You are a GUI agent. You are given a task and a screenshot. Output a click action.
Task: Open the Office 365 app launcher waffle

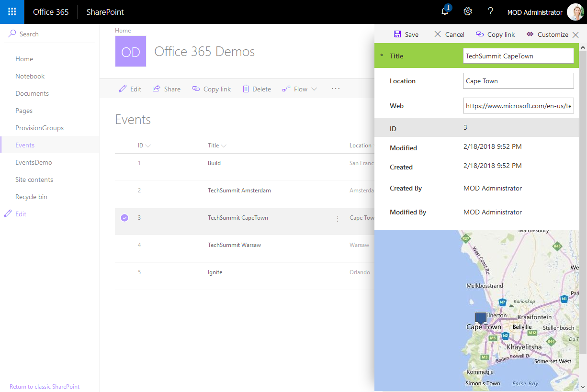12,12
